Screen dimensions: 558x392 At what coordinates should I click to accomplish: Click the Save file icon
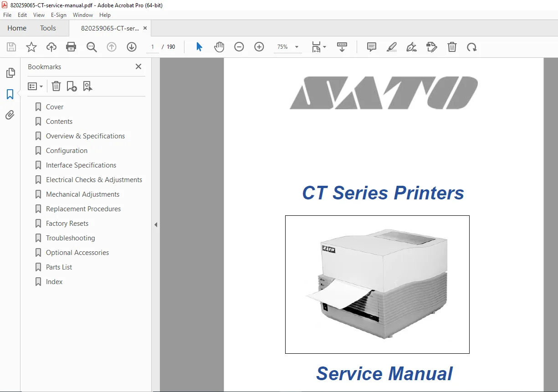pyautogui.click(x=11, y=47)
